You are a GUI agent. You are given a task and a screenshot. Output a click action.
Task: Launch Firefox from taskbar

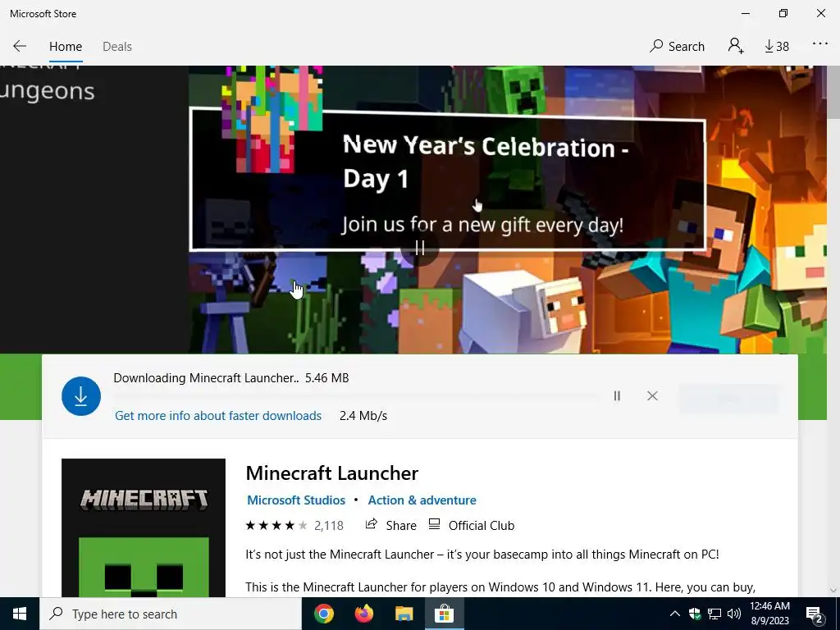364,614
